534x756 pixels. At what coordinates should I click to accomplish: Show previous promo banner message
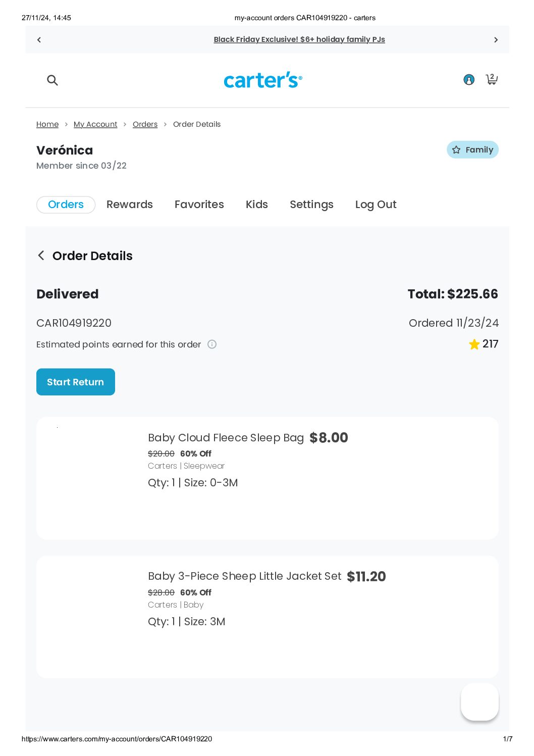[39, 40]
